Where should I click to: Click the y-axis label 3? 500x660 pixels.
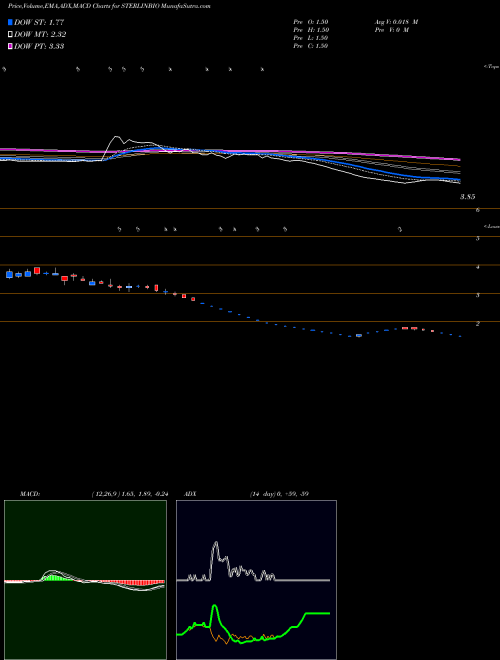click(478, 295)
